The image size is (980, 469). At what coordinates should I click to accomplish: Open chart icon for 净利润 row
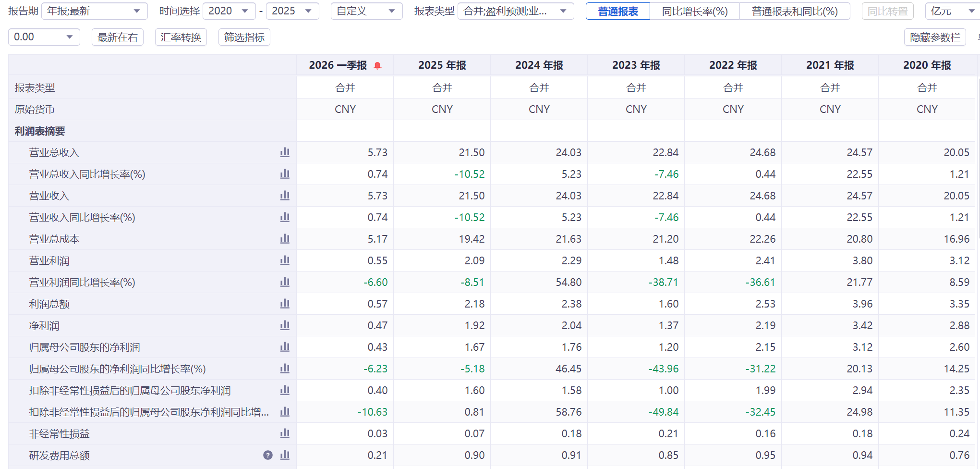tap(285, 325)
